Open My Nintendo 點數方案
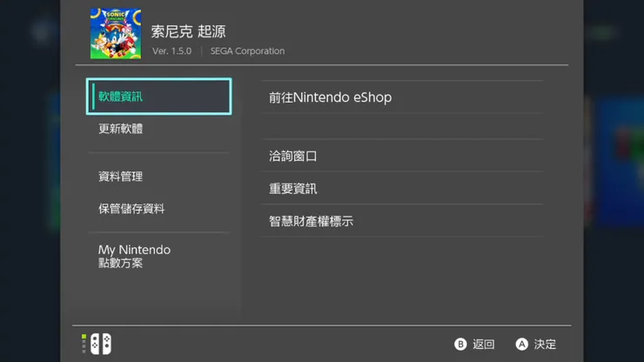Viewport: 644px width, 362px height. pos(159,257)
